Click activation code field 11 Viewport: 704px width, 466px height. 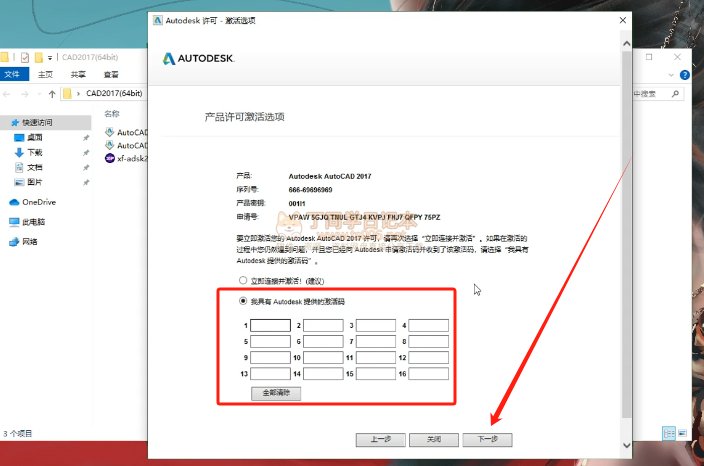[376, 357]
